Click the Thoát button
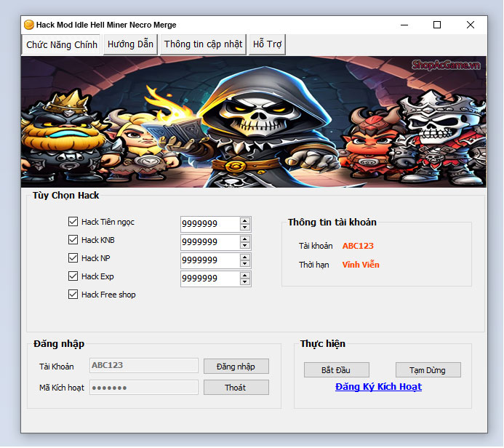 coord(236,388)
